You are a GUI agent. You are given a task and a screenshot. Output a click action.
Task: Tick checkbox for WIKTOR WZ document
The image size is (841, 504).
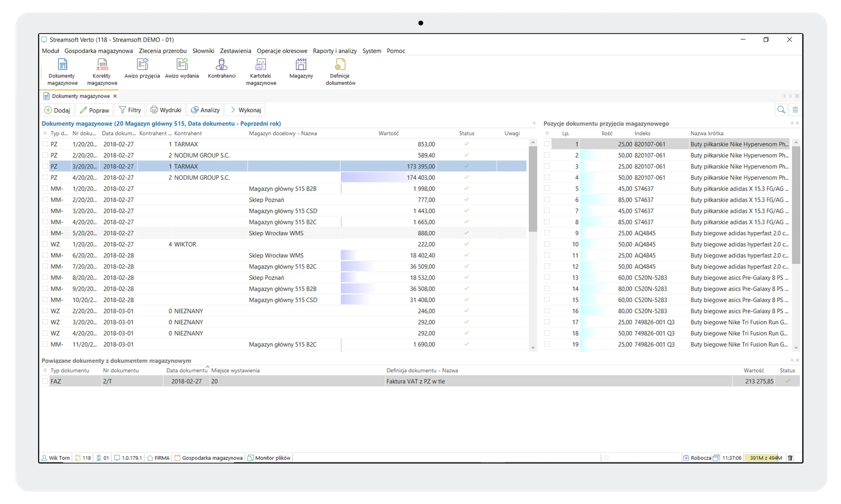pos(45,244)
